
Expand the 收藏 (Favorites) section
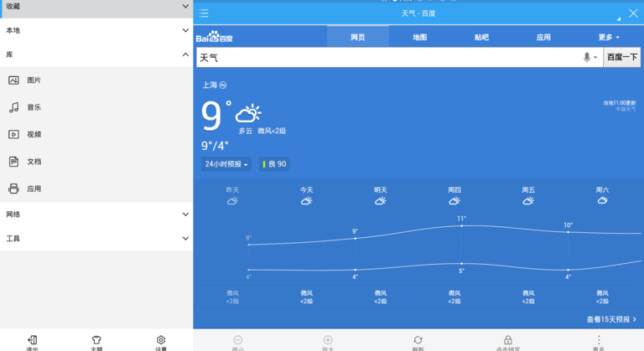pyautogui.click(x=96, y=7)
